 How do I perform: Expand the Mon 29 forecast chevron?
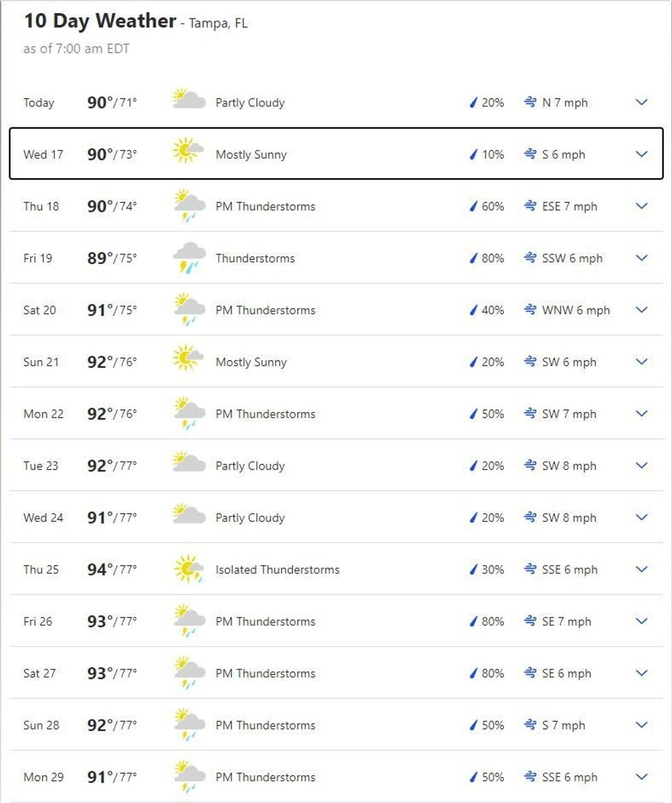point(642,777)
